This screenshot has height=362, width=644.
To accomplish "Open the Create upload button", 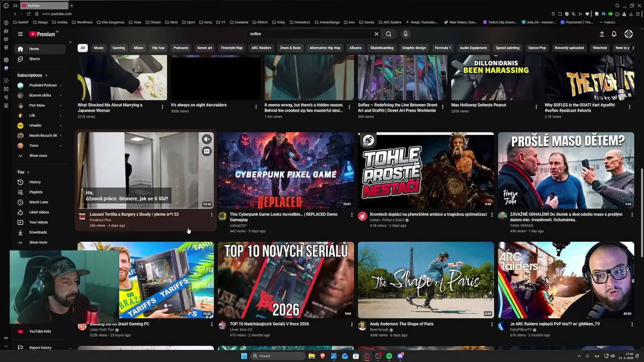I will [x=602, y=34].
